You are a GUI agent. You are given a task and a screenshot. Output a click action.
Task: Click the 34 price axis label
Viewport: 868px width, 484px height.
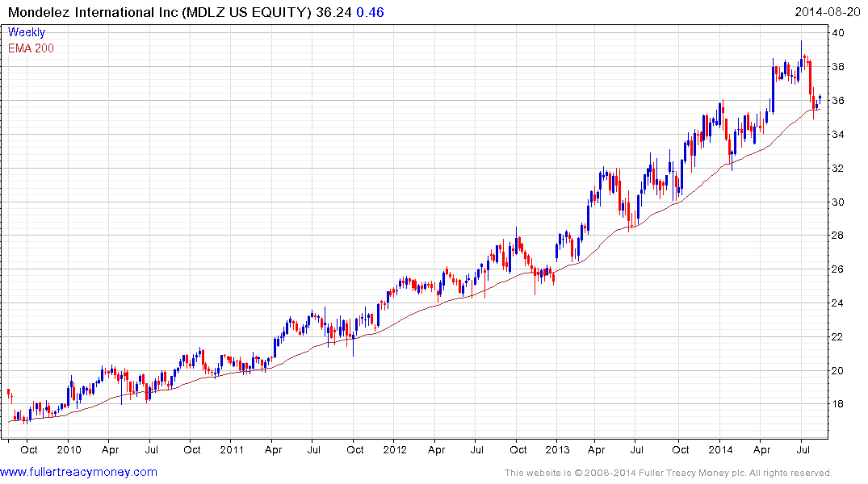[x=838, y=135]
